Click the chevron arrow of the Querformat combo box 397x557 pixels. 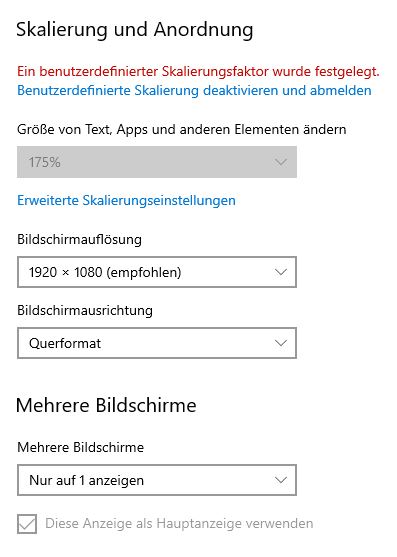click(x=281, y=343)
